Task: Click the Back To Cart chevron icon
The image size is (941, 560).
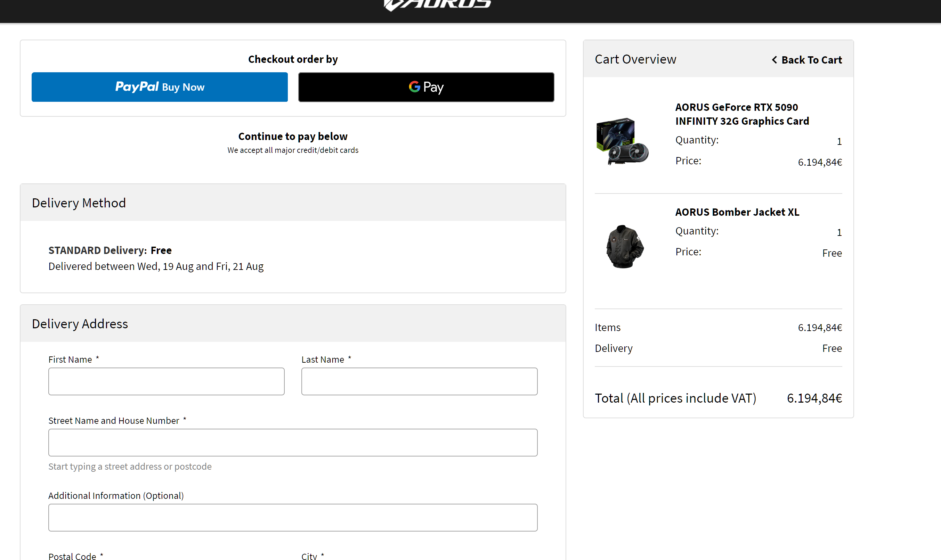Action: tap(774, 60)
